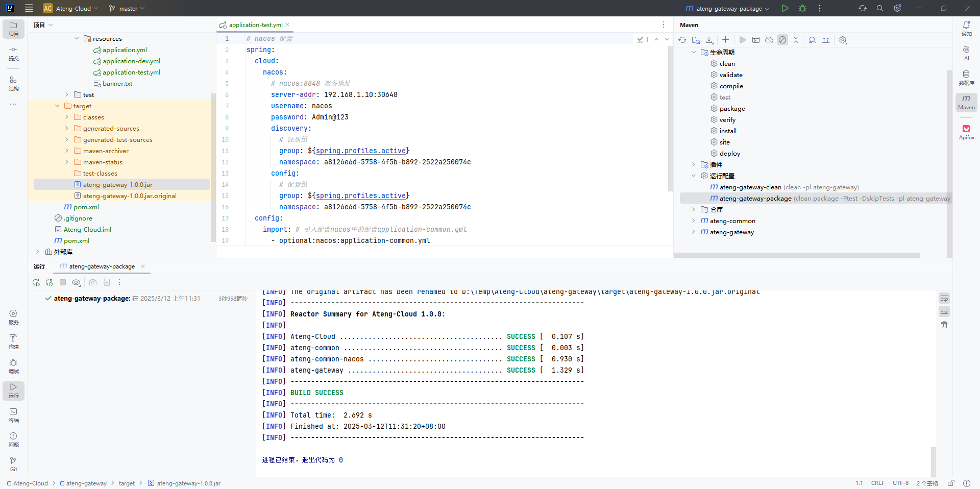Click the debug bug icon in title bar
Screen dimensions: 980x489
click(x=802, y=8)
